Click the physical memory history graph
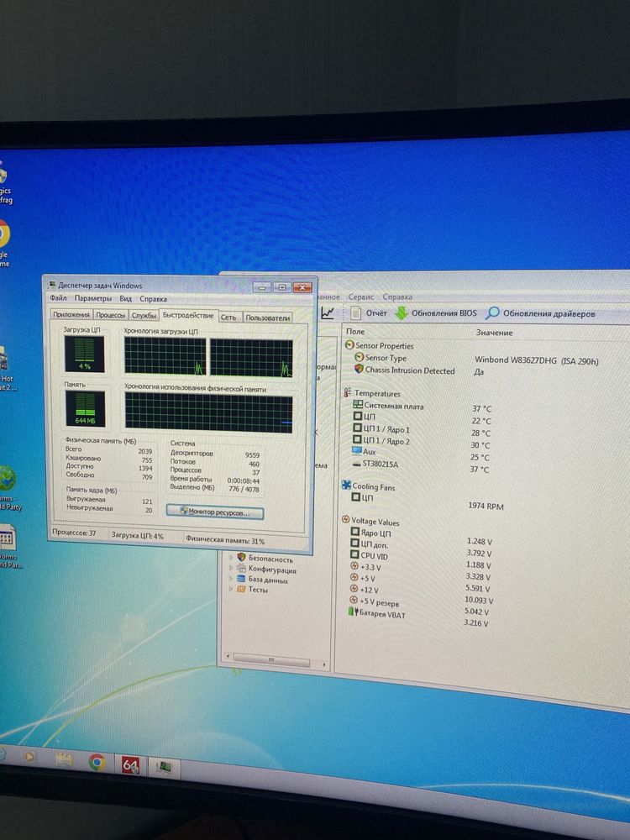 click(x=208, y=412)
